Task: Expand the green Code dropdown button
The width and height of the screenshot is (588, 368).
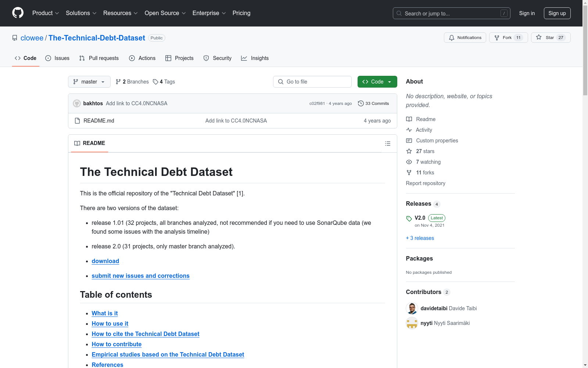Action: (x=377, y=82)
